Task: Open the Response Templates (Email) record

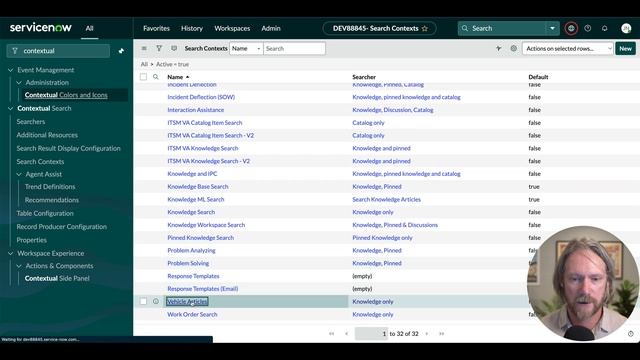Action: pyautogui.click(x=203, y=289)
